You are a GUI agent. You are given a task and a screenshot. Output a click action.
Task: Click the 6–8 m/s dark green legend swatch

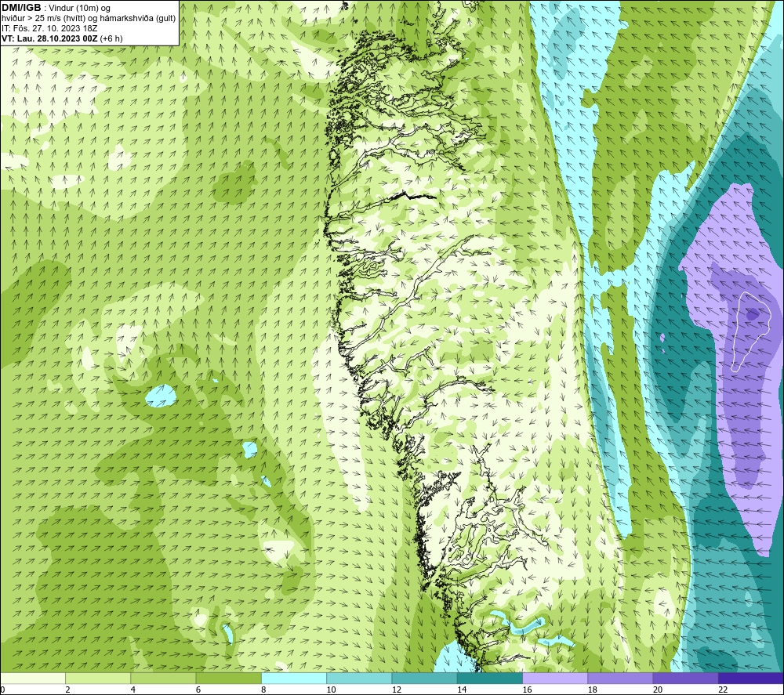(228, 678)
